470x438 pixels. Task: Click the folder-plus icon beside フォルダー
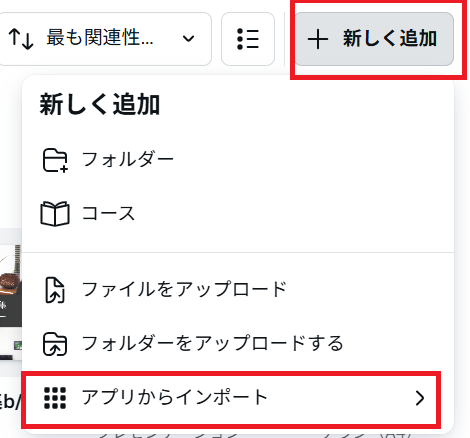coord(55,160)
